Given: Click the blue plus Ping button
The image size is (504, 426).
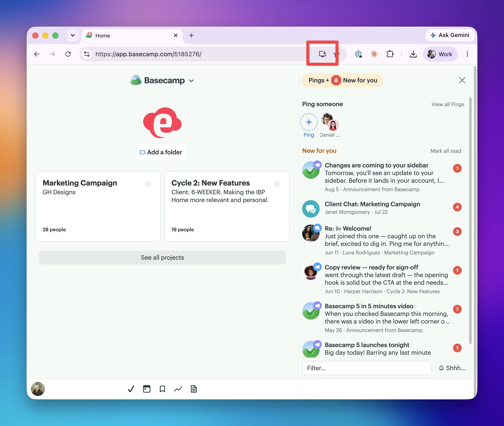Looking at the screenshot, I should point(309,122).
